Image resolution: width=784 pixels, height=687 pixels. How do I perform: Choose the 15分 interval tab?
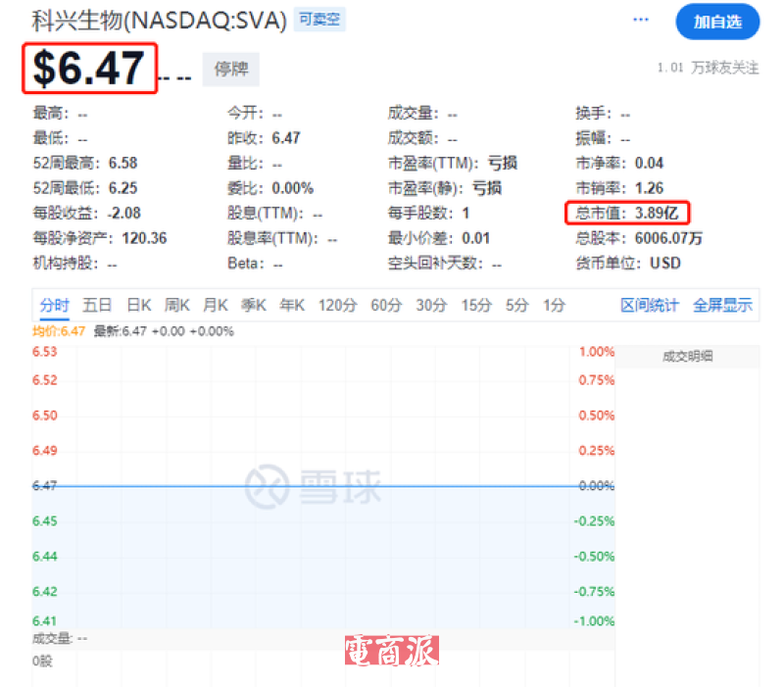click(476, 305)
